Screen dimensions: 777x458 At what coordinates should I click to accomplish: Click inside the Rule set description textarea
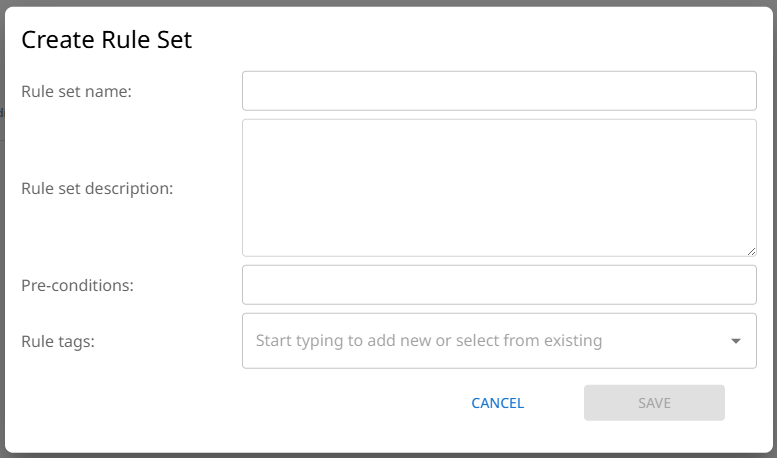tap(499, 188)
